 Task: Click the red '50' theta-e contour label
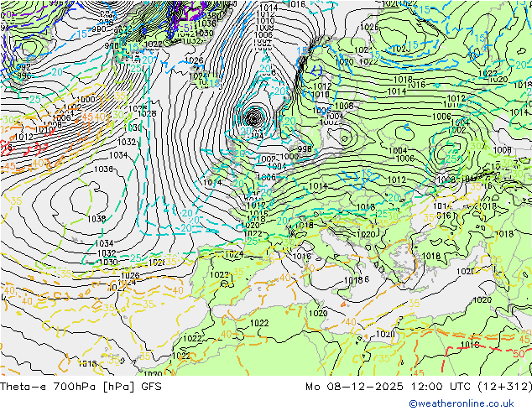point(519,354)
